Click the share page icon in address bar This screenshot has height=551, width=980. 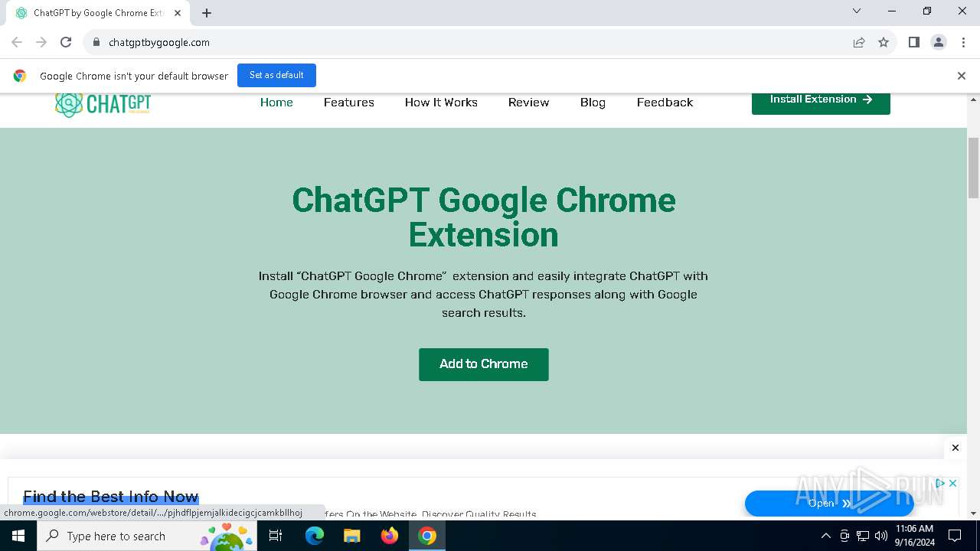(859, 42)
